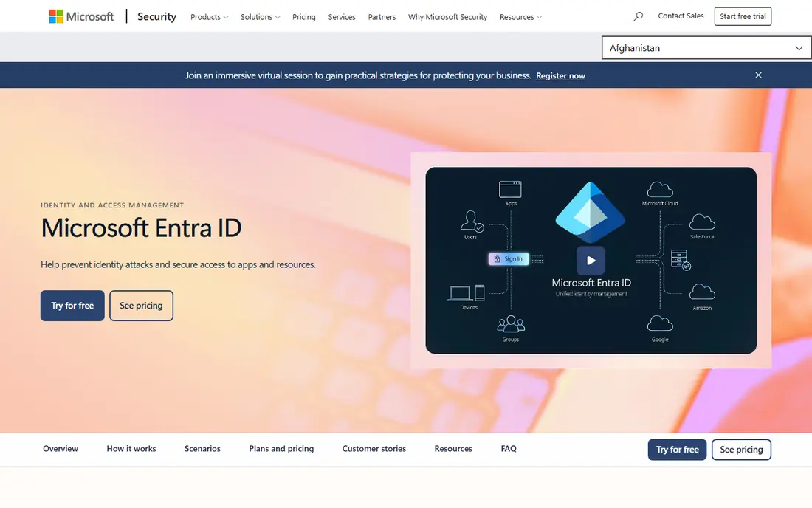Image resolution: width=812 pixels, height=508 pixels.
Task: Click the Entra ID diamond logo
Action: tap(591, 213)
